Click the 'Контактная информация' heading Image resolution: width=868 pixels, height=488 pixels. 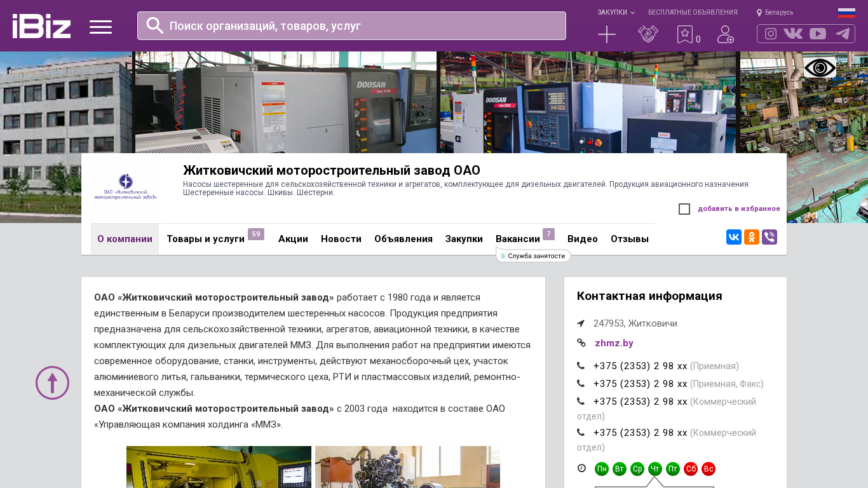[x=649, y=296]
